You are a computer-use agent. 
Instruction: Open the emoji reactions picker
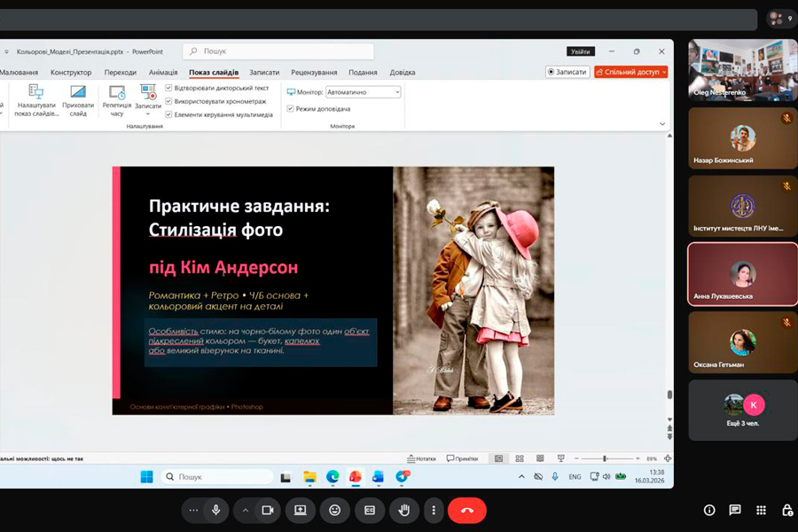(x=334, y=510)
